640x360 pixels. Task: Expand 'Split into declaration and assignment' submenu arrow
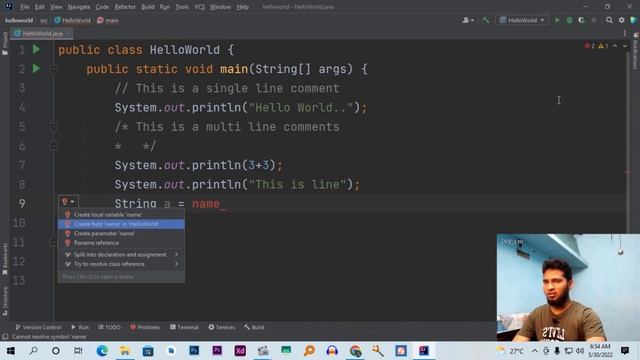176,254
